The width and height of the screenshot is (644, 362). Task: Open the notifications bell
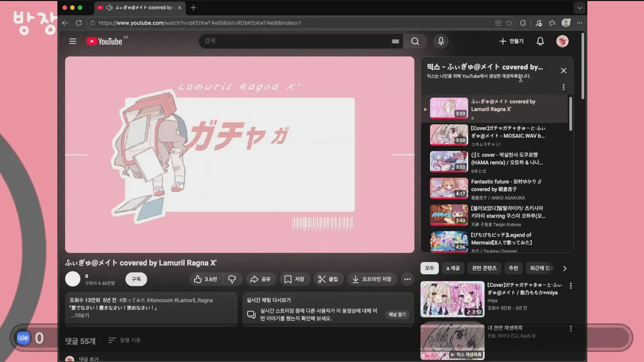click(x=540, y=41)
